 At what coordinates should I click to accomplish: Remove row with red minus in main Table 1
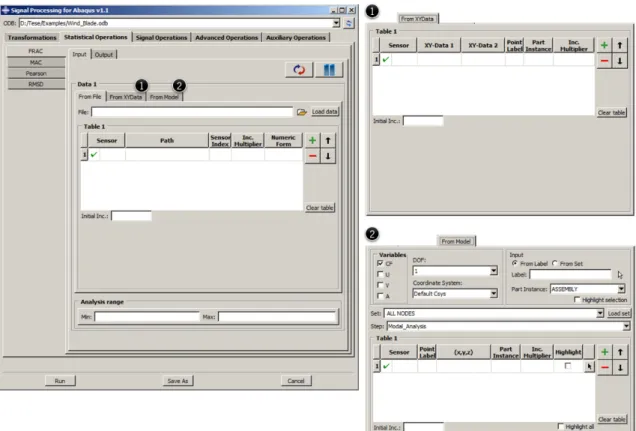[312, 156]
